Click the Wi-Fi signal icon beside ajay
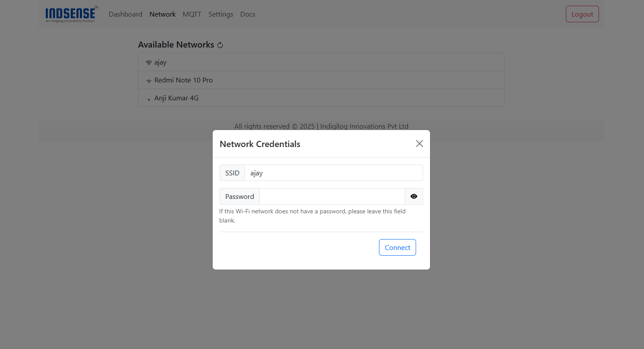 (148, 62)
